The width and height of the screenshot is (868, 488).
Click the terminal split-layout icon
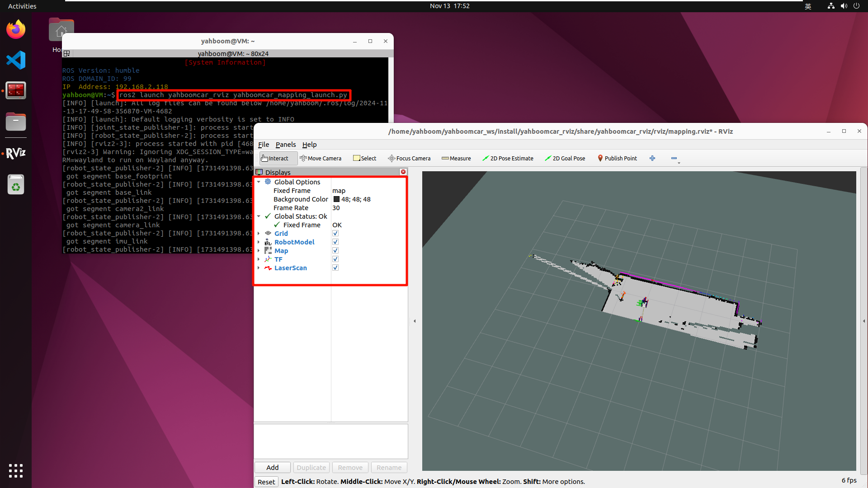tap(66, 53)
